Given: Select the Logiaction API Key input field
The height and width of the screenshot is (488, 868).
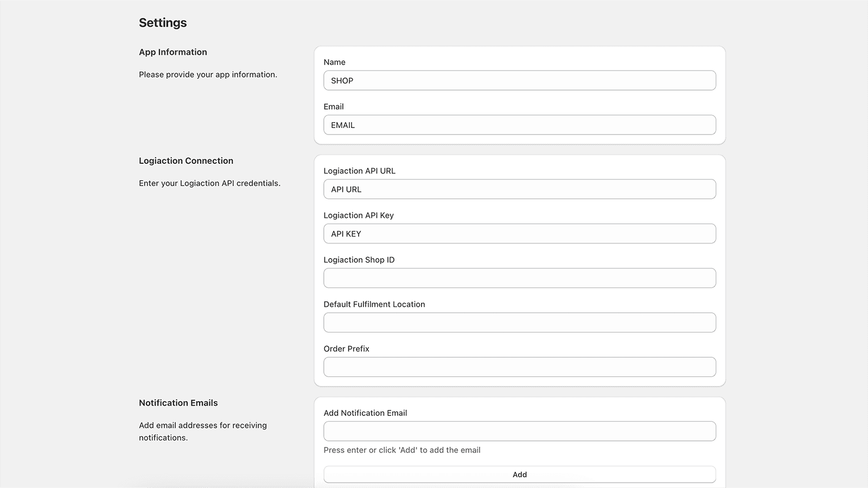Looking at the screenshot, I should pyautogui.click(x=519, y=234).
